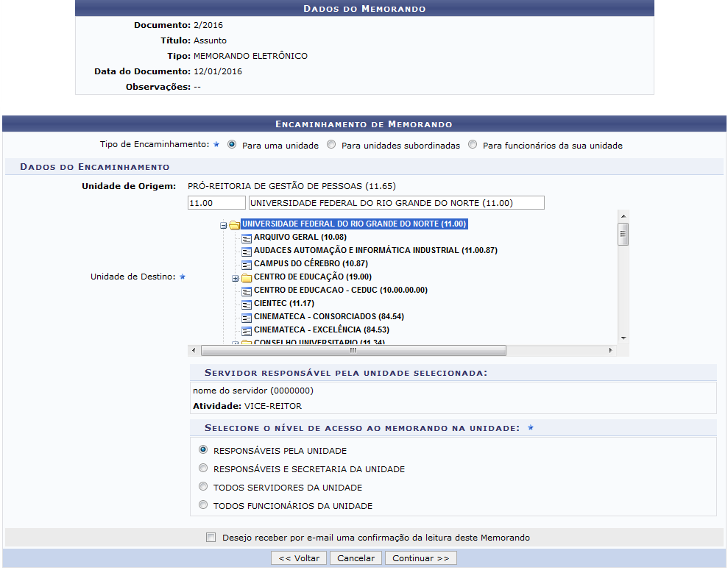Select RESPONSÁVEIS PELA UNIDADE access level

click(203, 450)
